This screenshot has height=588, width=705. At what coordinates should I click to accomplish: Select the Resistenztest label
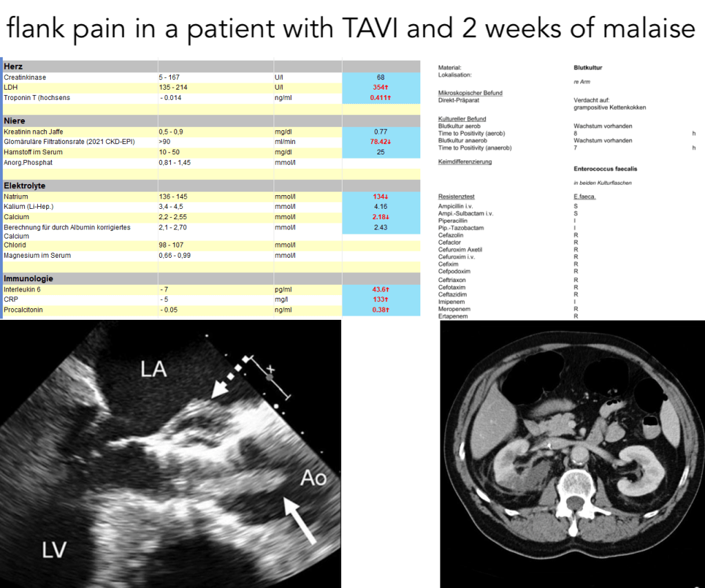click(455, 196)
